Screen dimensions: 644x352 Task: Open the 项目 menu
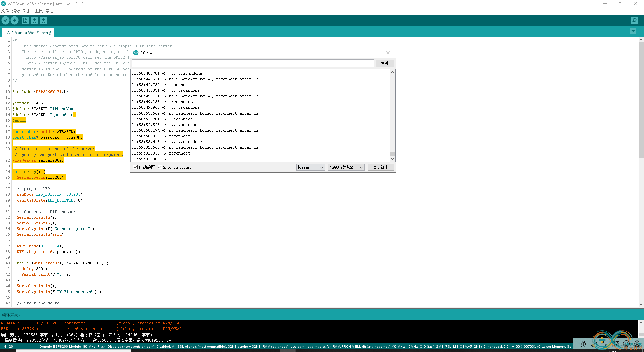coord(28,11)
